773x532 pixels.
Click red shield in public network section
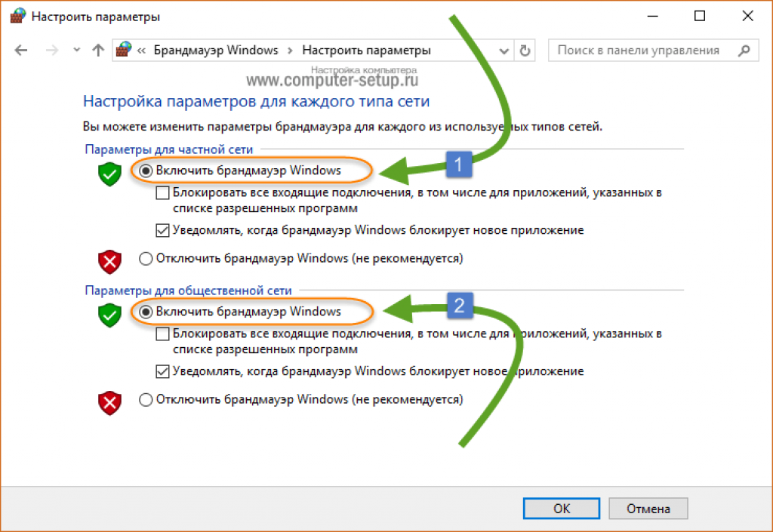click(x=109, y=403)
